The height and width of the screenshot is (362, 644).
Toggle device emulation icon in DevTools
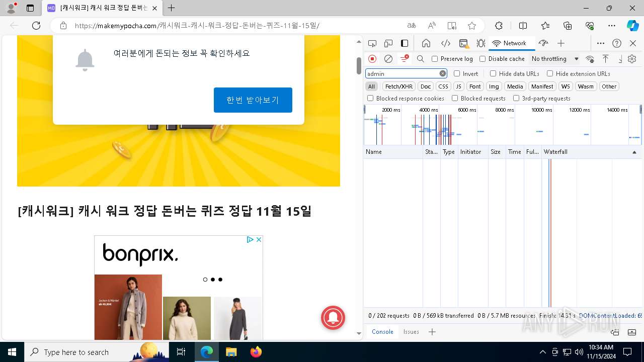pos(388,43)
